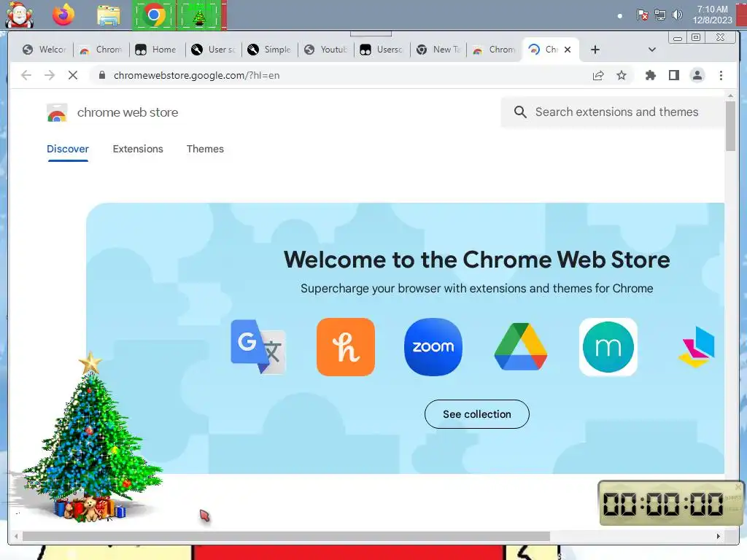Image resolution: width=747 pixels, height=560 pixels.
Task: Launch Firefox from the taskbar
Action: click(63, 15)
